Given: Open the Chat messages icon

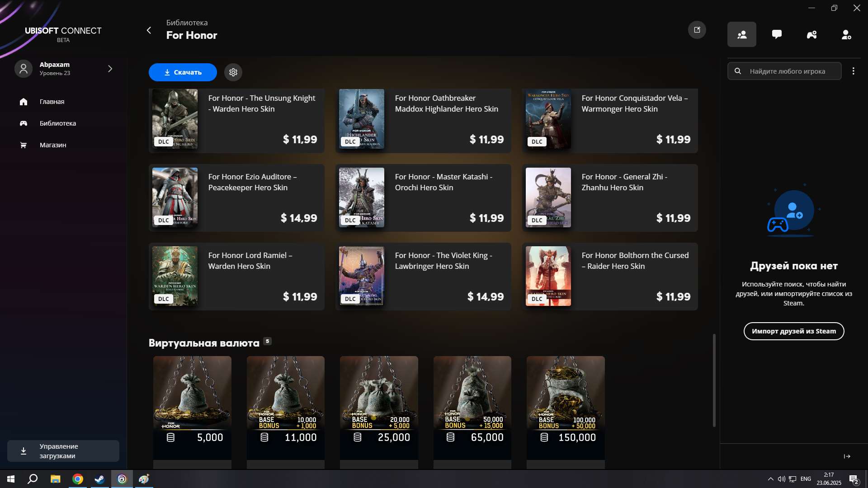Looking at the screenshot, I should 777,34.
